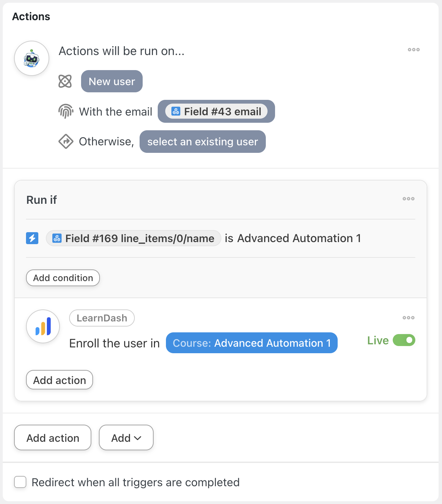Click the bottom Add action button
The image size is (442, 504).
pos(53,438)
